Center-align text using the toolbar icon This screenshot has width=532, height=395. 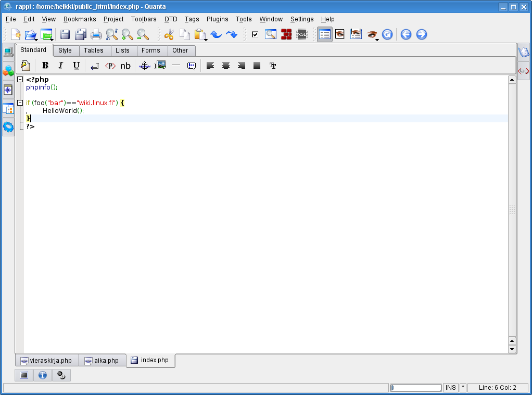click(226, 66)
